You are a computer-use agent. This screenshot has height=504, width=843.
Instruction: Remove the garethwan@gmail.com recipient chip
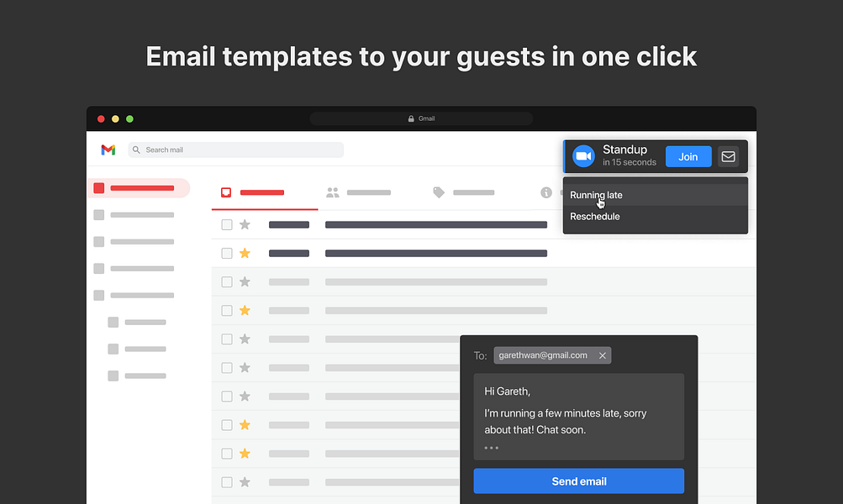click(602, 355)
